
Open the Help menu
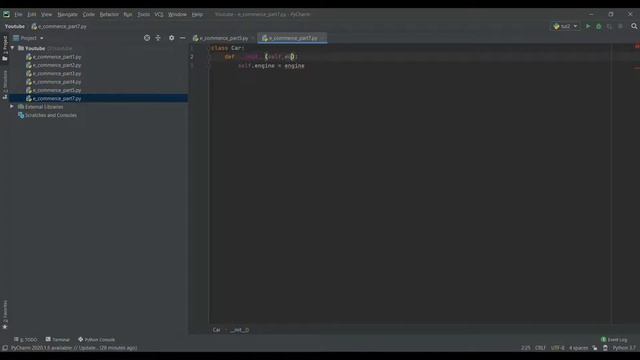[197, 14]
